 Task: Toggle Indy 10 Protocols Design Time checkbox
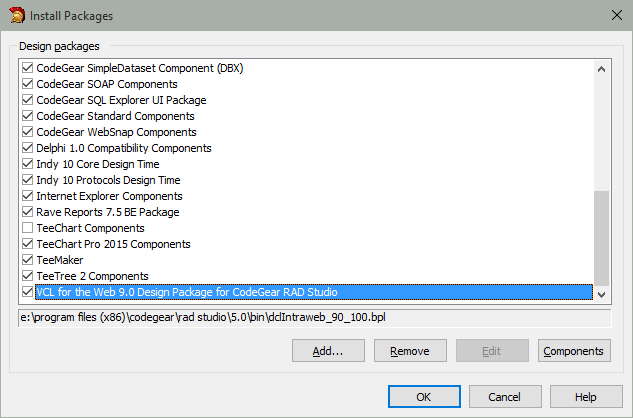click(x=27, y=180)
